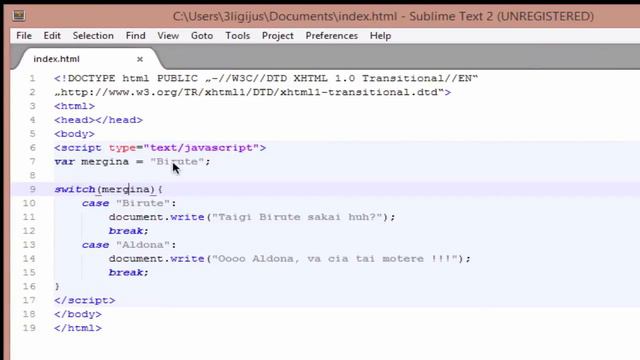Open the Find menu

136,36
